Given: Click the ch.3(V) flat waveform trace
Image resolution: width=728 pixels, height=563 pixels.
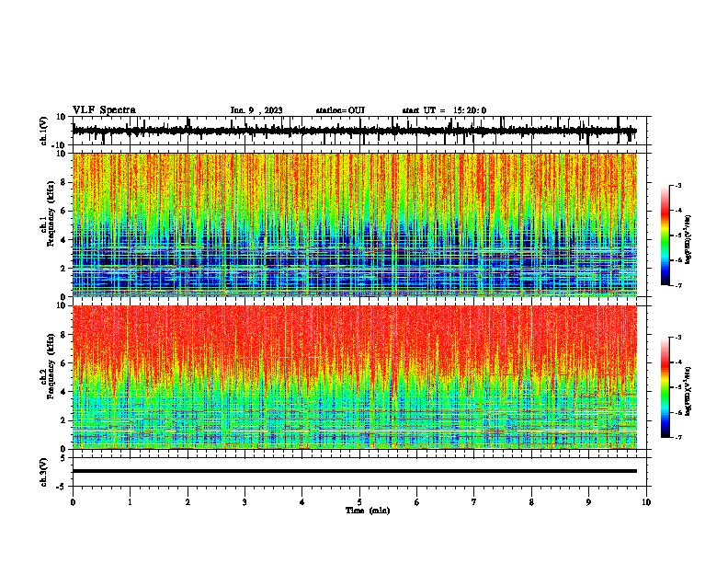Looking at the screenshot, I should click(355, 471).
